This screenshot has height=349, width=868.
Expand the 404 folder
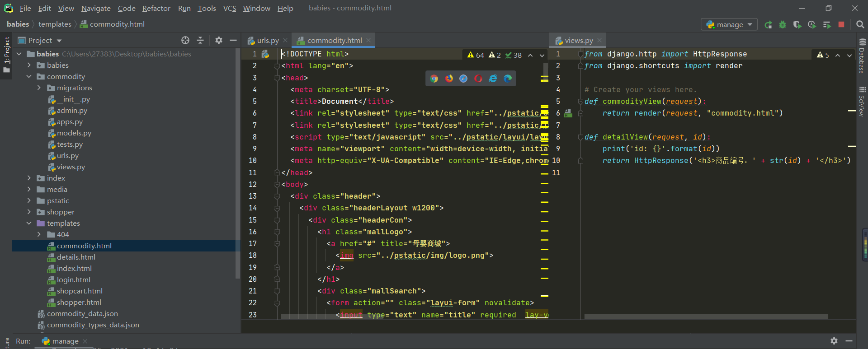point(39,234)
